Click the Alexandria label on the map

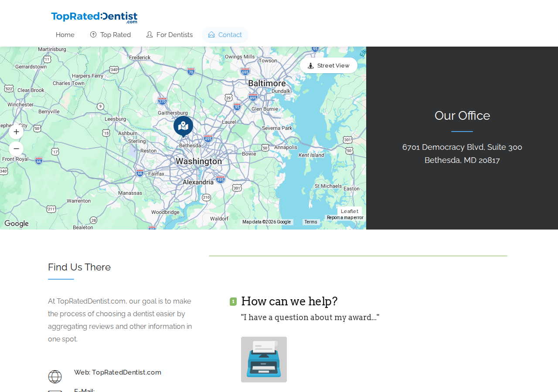[x=198, y=182]
